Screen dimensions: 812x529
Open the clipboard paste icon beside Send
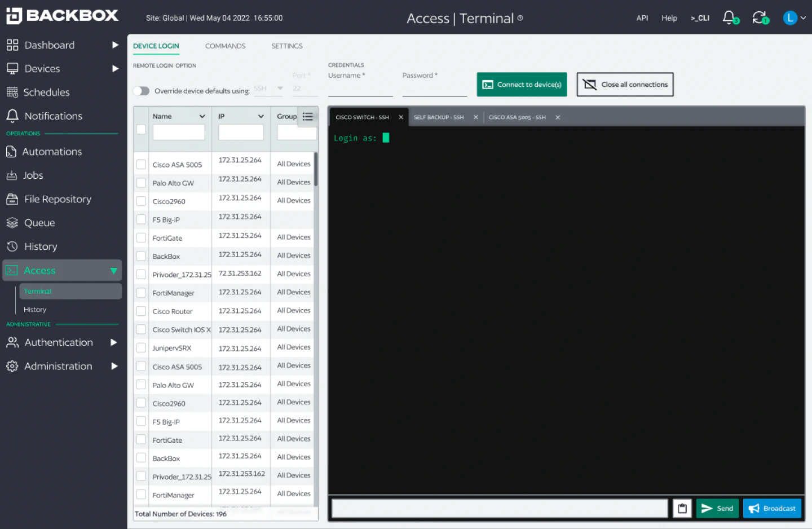click(x=682, y=508)
